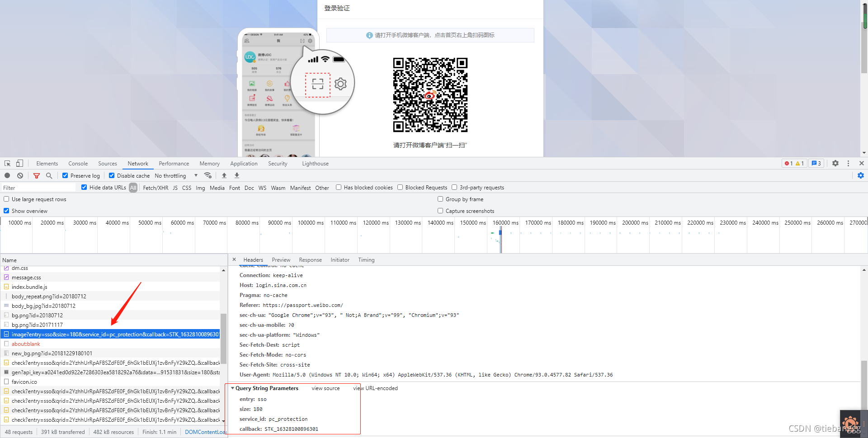Screen dimensions: 868x438
Task: Close the DevTools panel
Action: click(861, 163)
